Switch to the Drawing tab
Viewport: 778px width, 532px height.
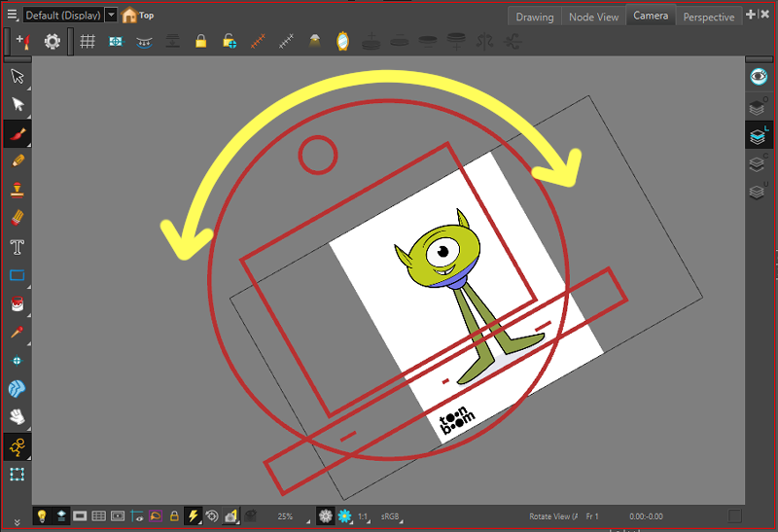click(x=534, y=17)
